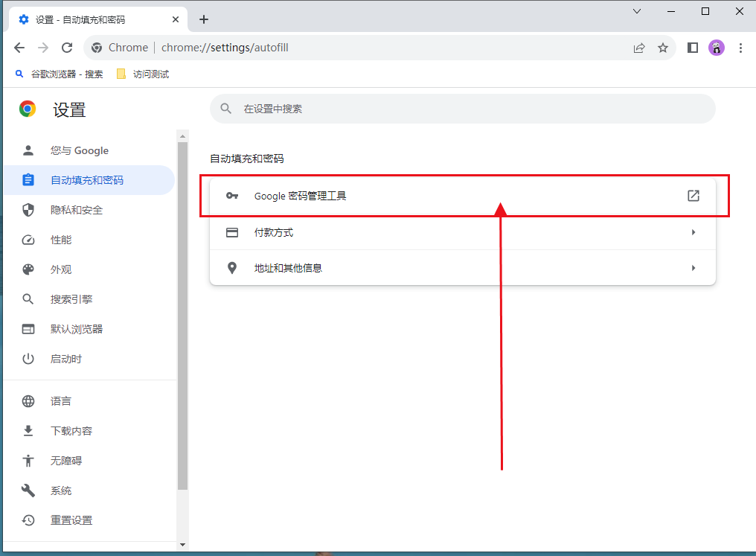Focus the 在设置中搜索 search field

(x=462, y=109)
